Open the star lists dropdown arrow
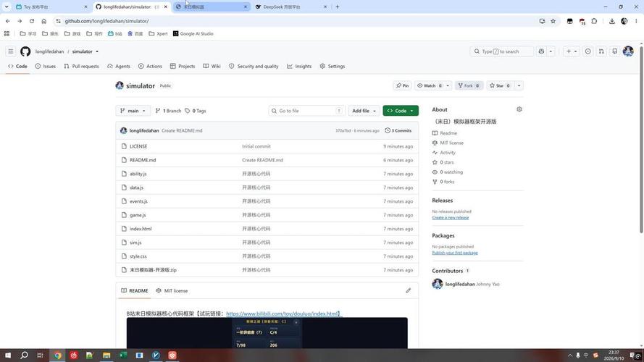The width and height of the screenshot is (644, 362). (x=519, y=85)
